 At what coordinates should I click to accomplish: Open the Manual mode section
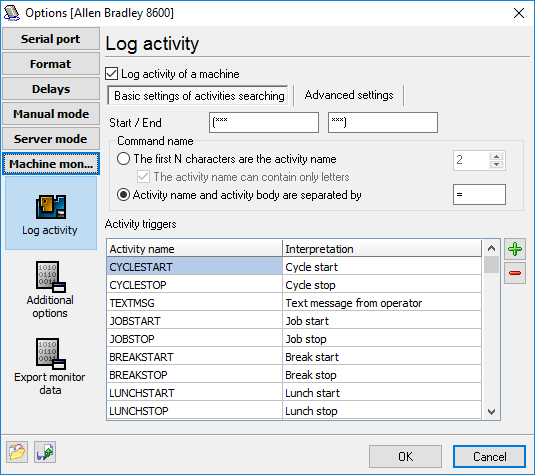click(x=51, y=114)
